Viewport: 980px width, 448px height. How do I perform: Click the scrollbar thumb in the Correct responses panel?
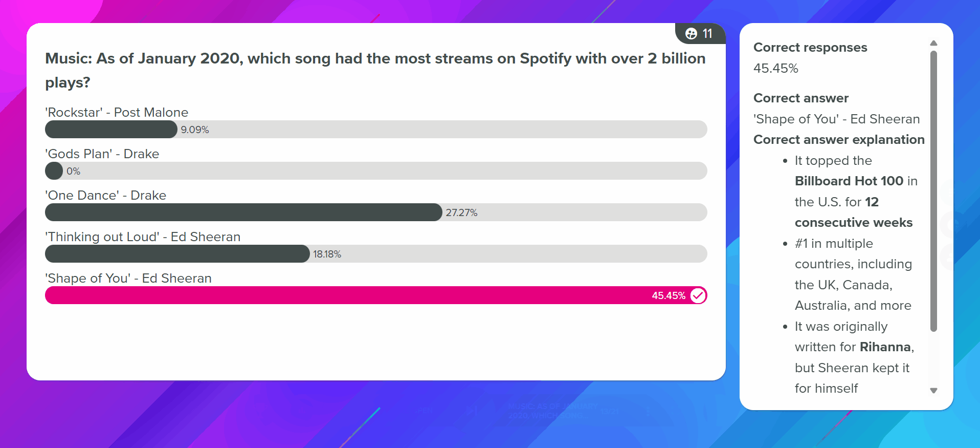(933, 191)
